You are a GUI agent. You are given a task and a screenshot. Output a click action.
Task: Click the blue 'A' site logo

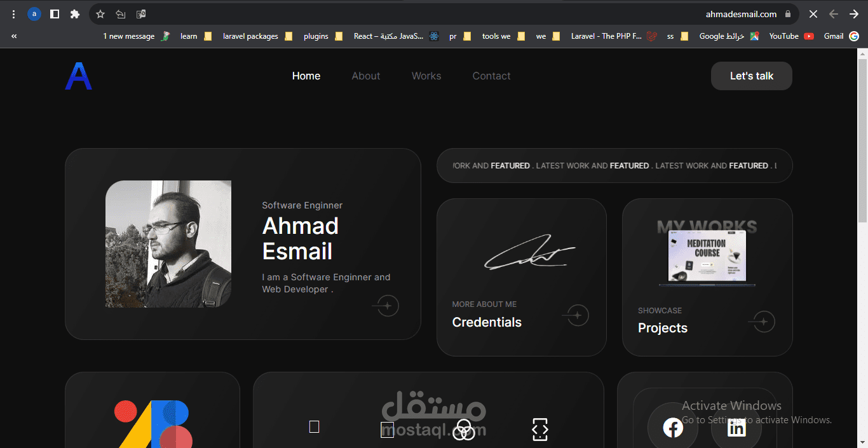tap(79, 76)
